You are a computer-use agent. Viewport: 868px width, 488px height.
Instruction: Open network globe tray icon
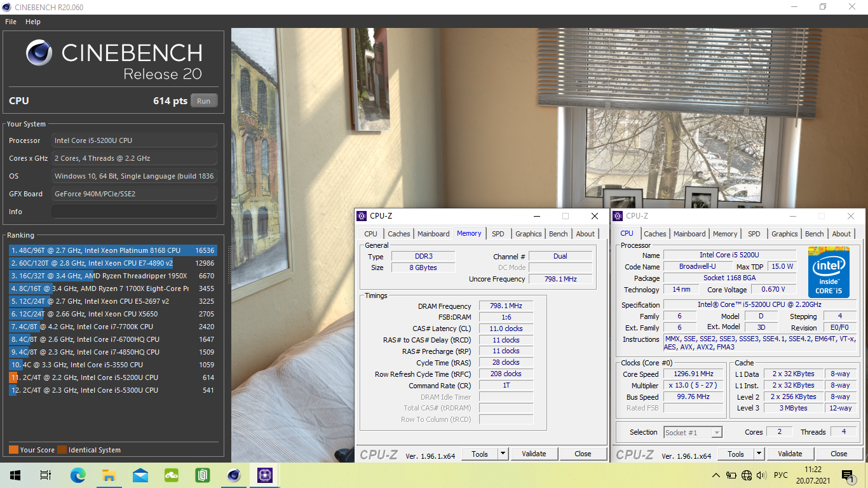coord(747,475)
